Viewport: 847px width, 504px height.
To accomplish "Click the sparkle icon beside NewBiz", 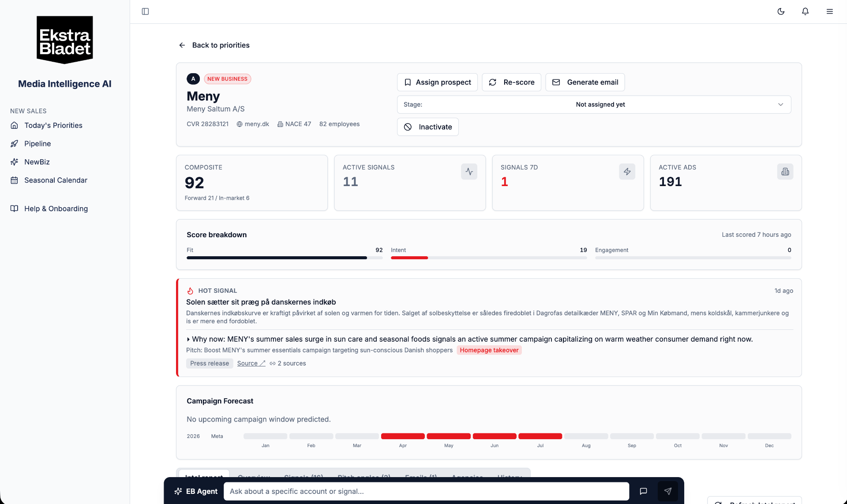I will 15,162.
